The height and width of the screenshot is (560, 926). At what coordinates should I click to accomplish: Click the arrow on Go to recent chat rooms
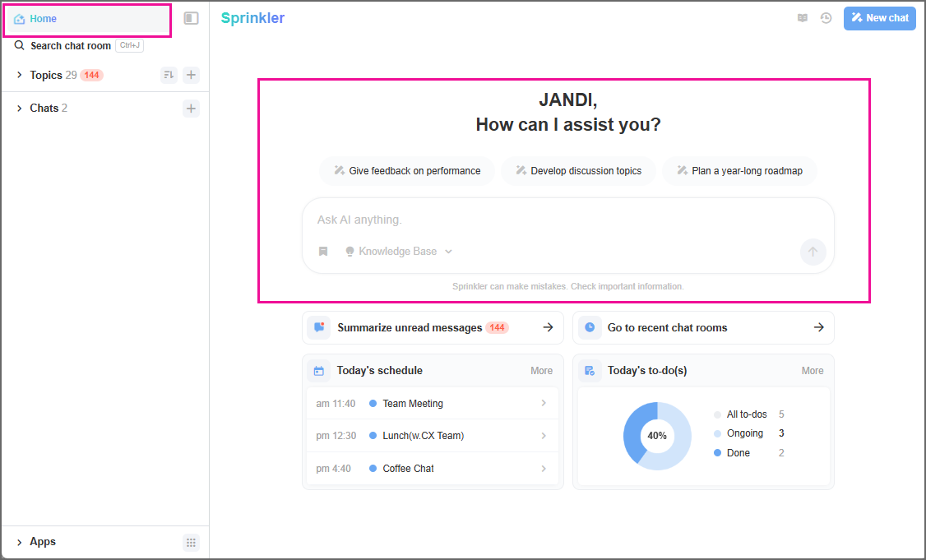[x=818, y=327]
